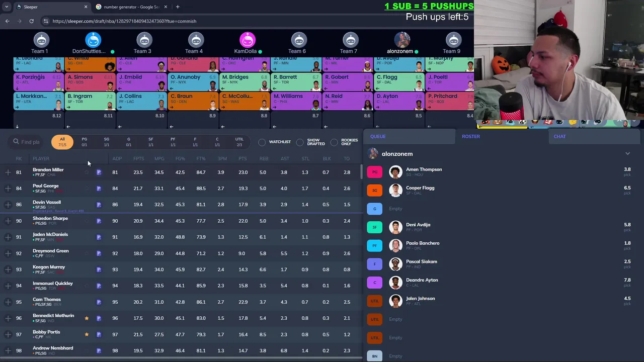The width and height of the screenshot is (644, 362).
Task: Filter players by SG position
Action: [106, 142]
